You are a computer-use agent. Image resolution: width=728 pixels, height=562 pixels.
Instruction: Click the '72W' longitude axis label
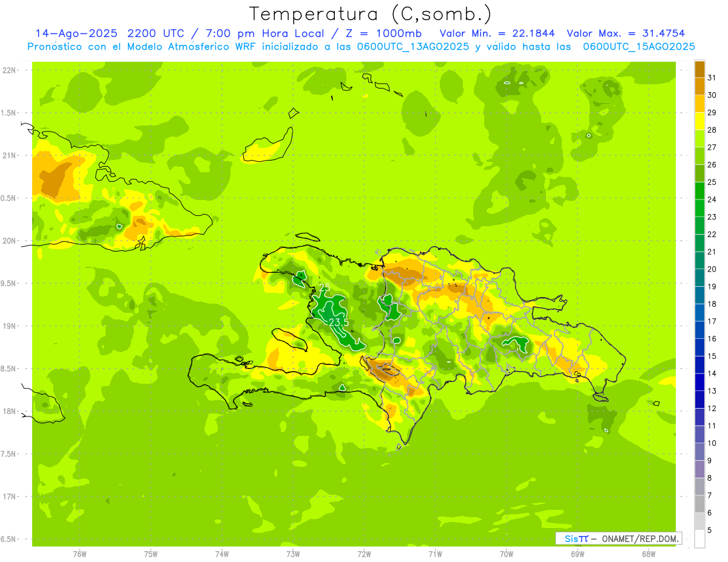pyautogui.click(x=365, y=554)
